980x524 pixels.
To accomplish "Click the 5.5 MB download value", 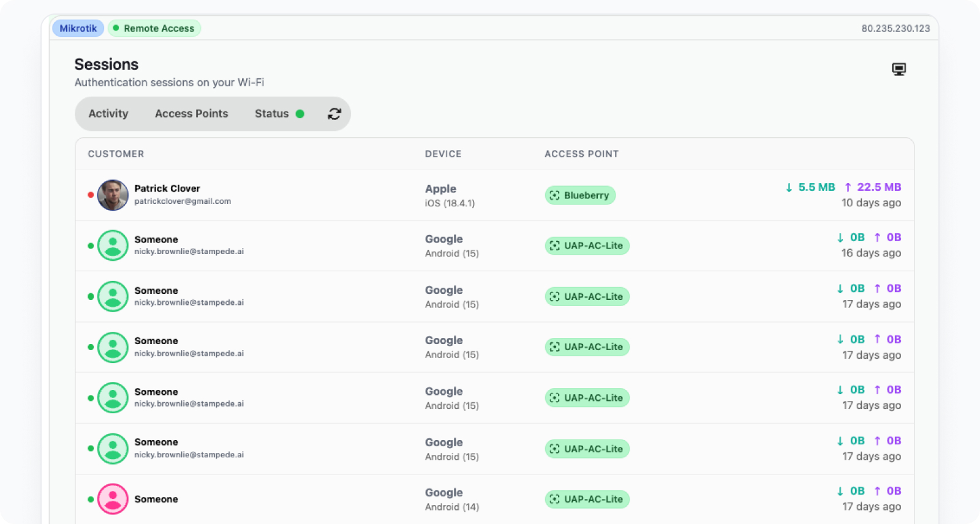I will (816, 187).
